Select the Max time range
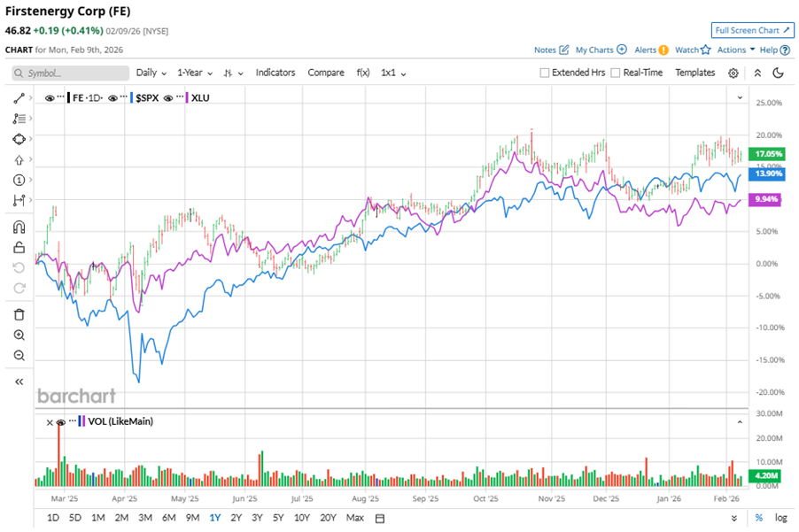This screenshot has height=532, width=799. 354,518
